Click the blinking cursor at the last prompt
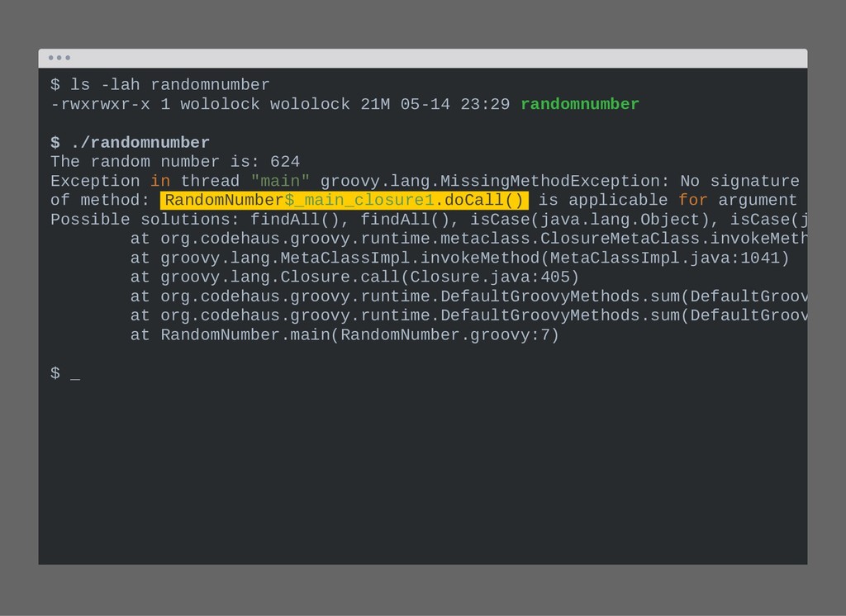The image size is (846, 616). pyautogui.click(x=75, y=375)
